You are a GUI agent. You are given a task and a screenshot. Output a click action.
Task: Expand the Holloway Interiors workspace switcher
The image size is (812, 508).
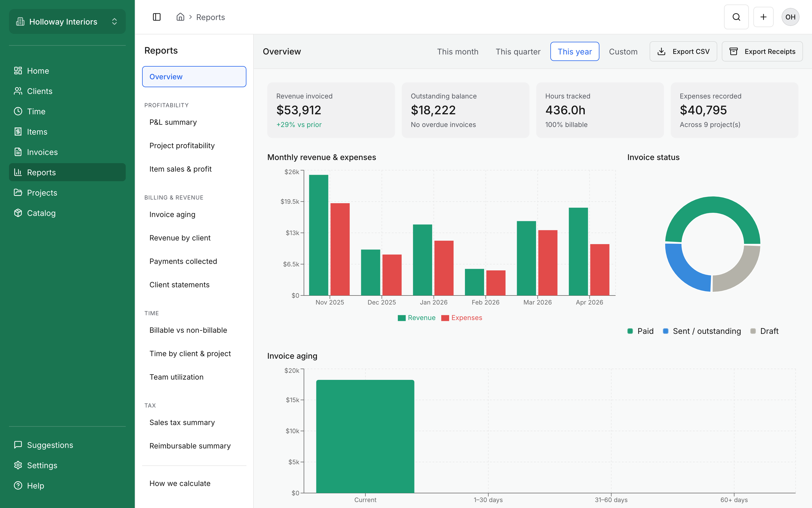(x=67, y=21)
